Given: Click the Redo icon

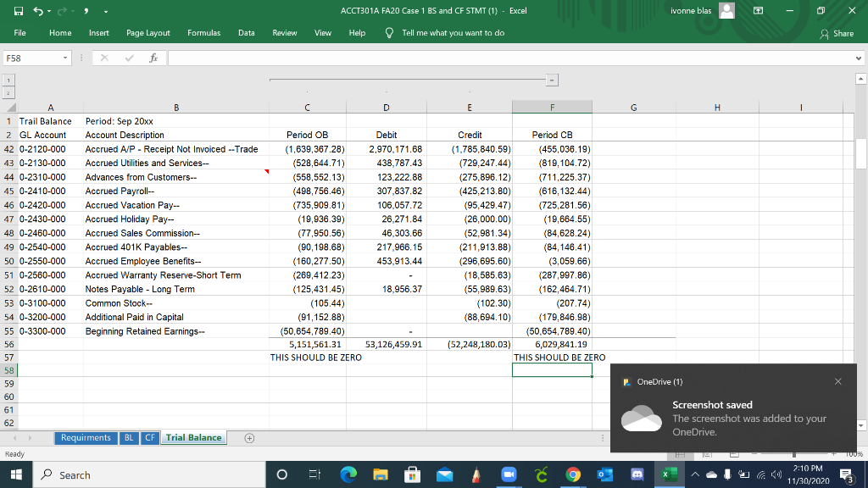Looking at the screenshot, I should [61, 11].
